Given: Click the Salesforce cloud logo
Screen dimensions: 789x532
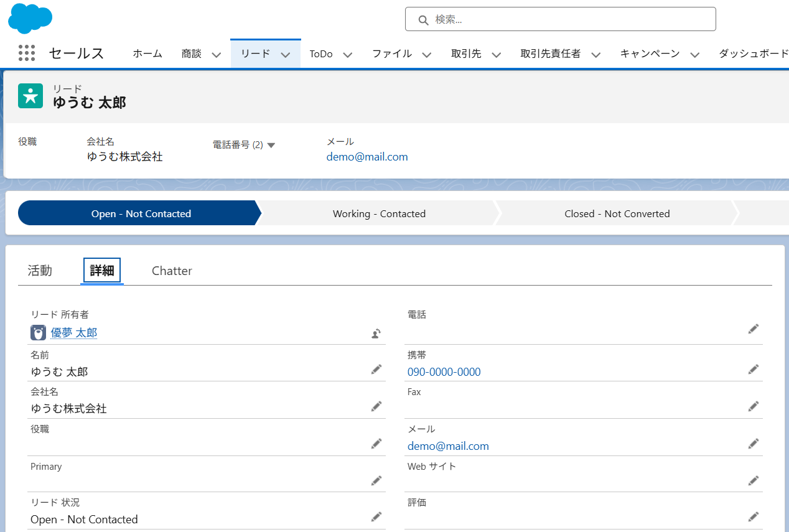Looking at the screenshot, I should [x=30, y=17].
